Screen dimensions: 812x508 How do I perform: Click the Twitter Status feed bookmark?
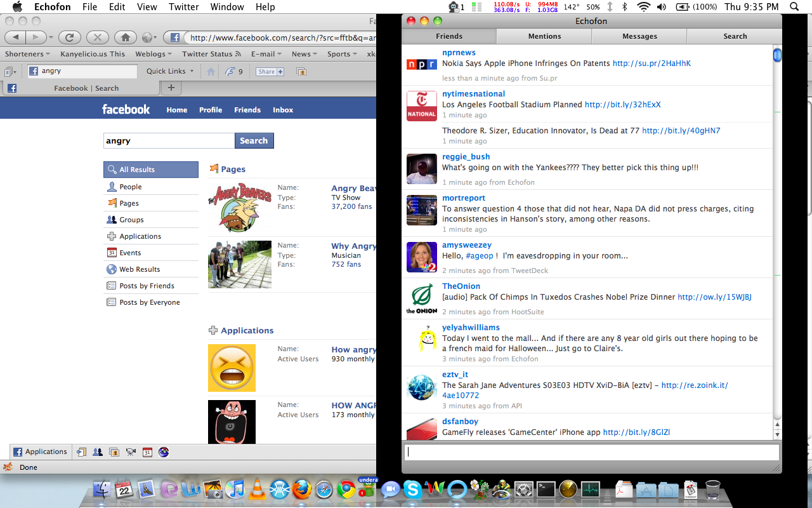[211, 54]
